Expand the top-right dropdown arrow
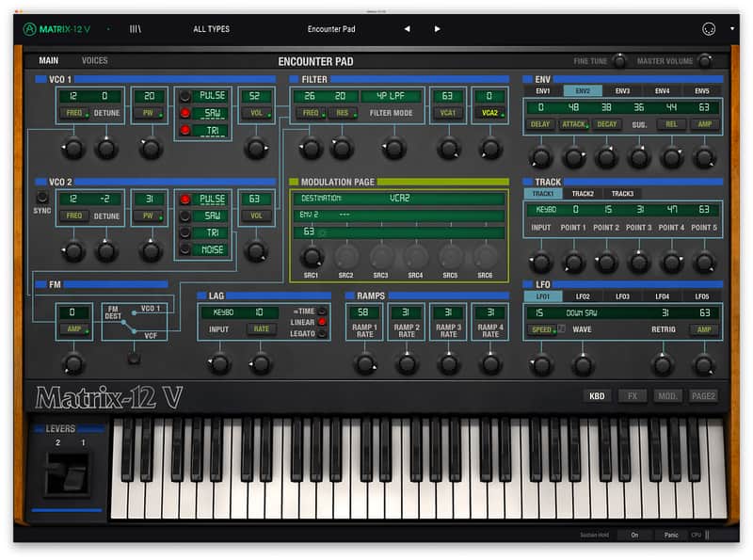This screenshot has height=560, width=753. (x=732, y=29)
